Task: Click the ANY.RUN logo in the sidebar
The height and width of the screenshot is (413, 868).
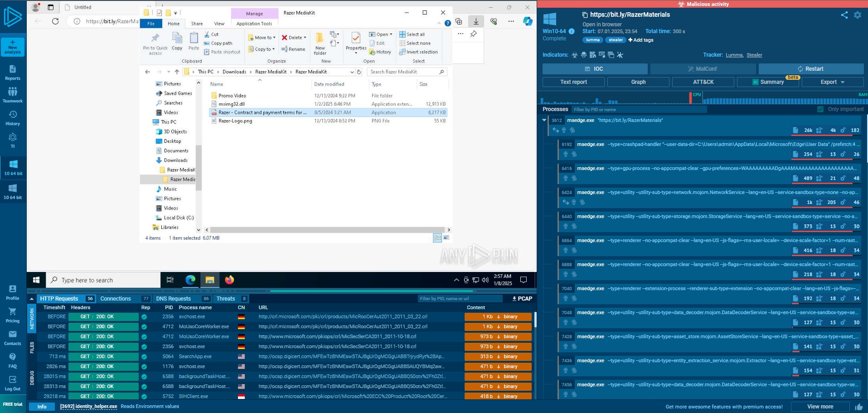Action: point(13,17)
